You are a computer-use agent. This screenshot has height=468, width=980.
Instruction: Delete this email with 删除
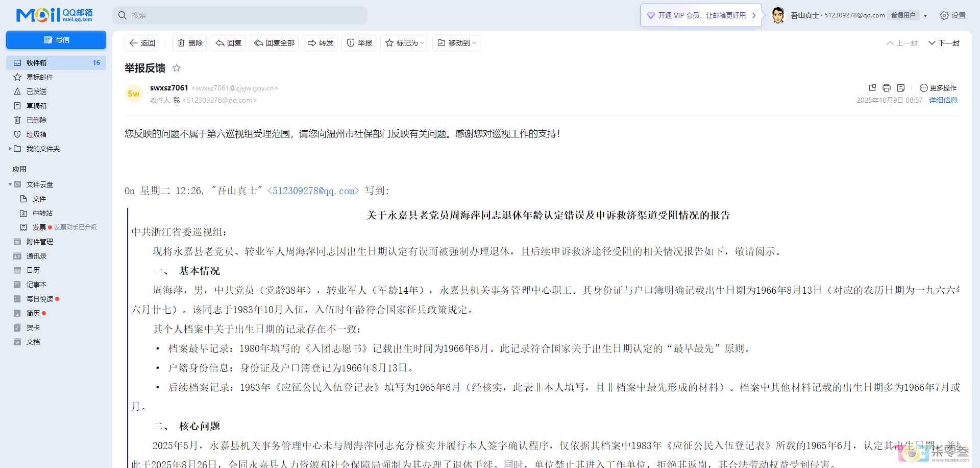pos(189,43)
